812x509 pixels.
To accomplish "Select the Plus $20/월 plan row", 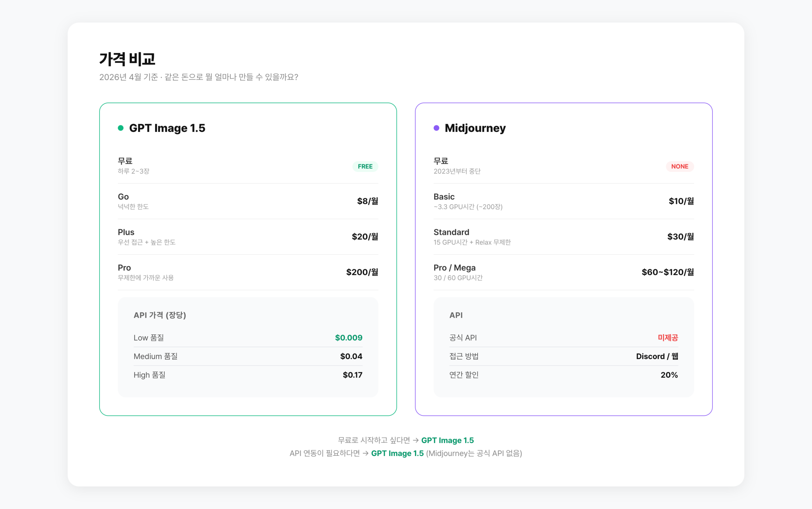I will pyautogui.click(x=248, y=237).
